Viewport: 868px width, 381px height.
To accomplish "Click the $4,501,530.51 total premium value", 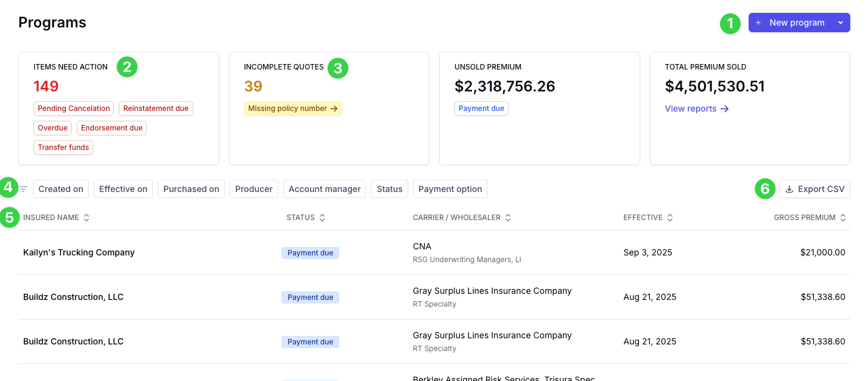I will pos(715,87).
